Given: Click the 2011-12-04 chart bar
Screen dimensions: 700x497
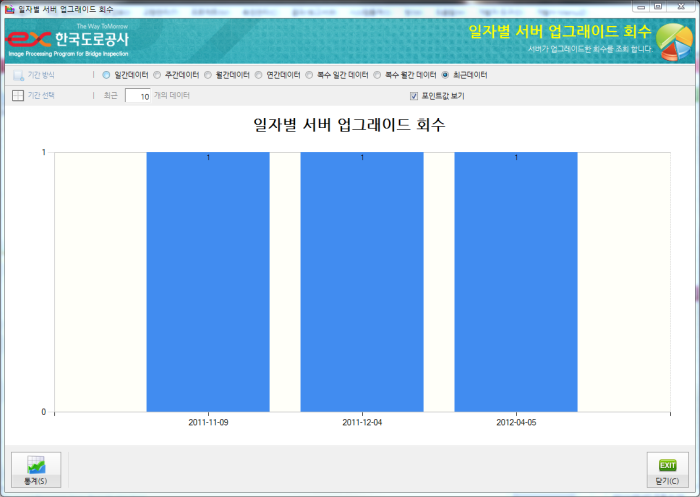Looking at the screenshot, I should pos(362,281).
